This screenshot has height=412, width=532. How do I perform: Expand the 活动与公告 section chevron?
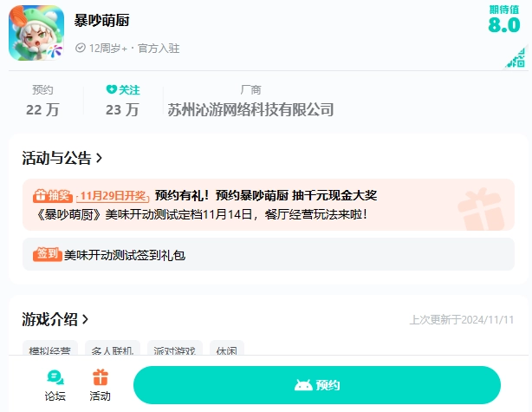[x=99, y=158]
